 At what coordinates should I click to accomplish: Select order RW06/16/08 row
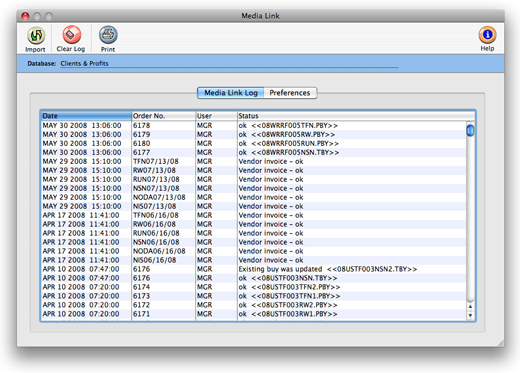pos(253,225)
